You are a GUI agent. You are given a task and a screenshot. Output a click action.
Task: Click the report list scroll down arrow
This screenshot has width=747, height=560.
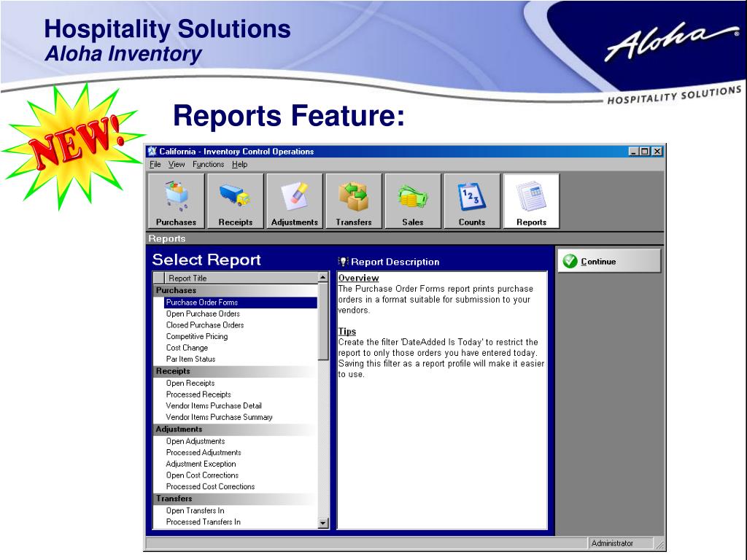(323, 523)
